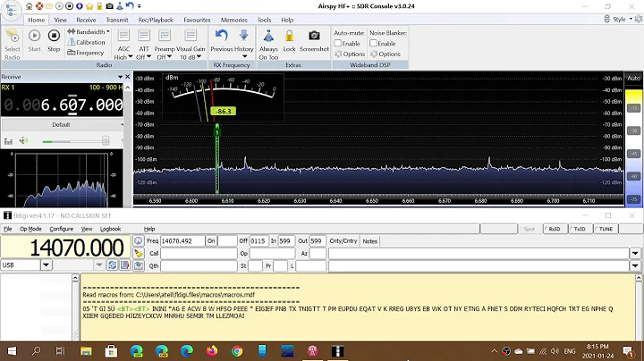Click fldigi refresh sync icon beside mode
Screen dimensions: 644x361
(112, 265)
